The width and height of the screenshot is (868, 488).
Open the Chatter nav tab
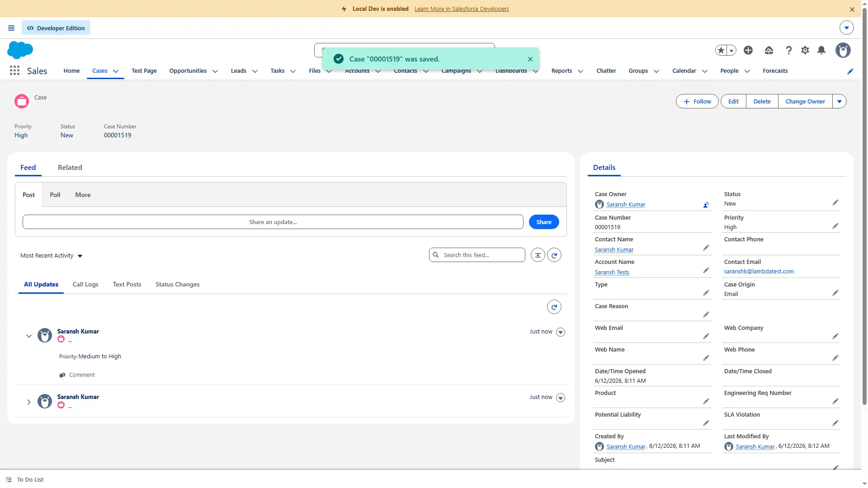pos(606,71)
